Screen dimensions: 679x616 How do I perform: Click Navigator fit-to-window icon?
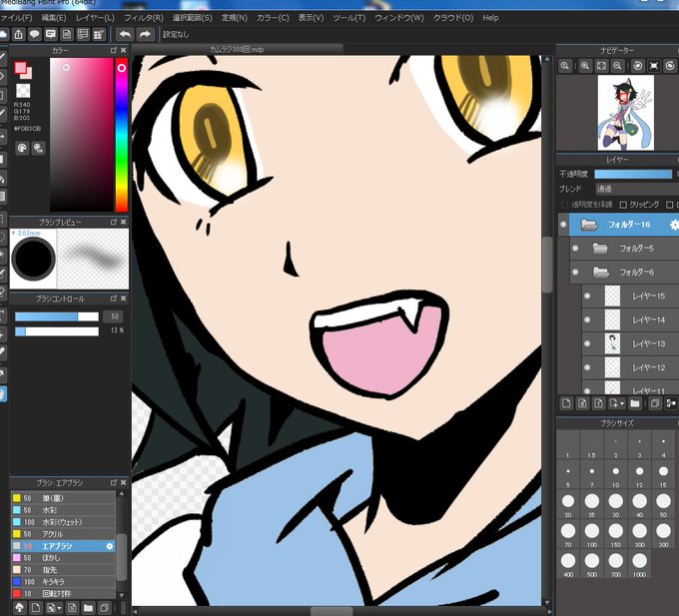point(601,66)
